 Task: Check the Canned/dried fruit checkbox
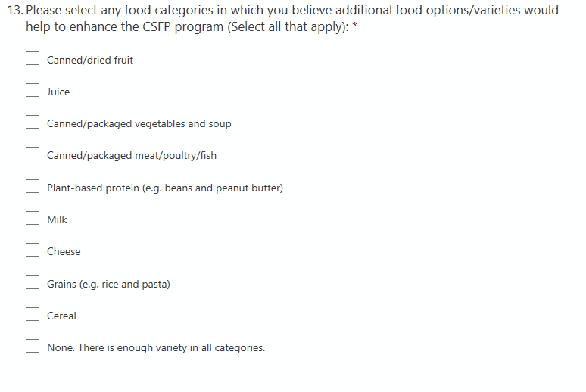33,59
